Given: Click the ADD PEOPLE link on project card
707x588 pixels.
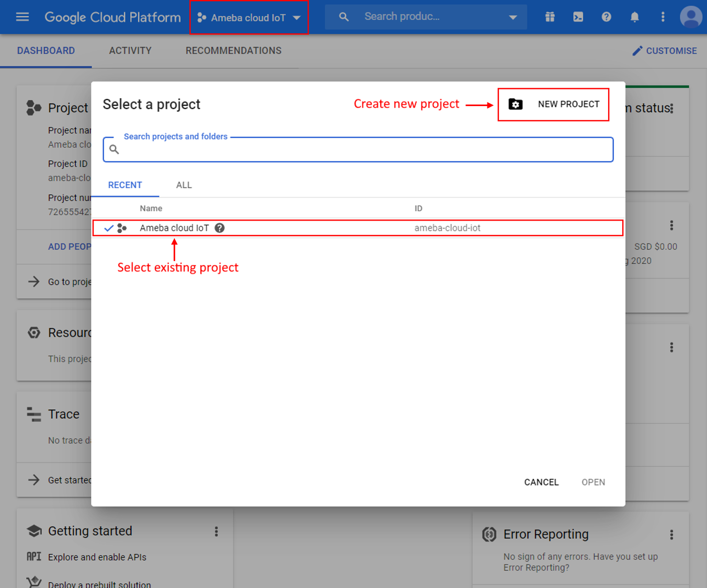Looking at the screenshot, I should pyautogui.click(x=70, y=247).
